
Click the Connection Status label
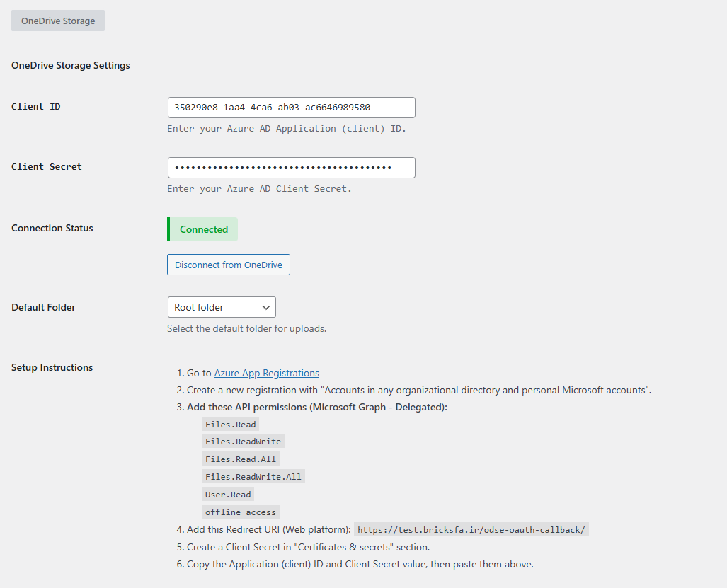[x=52, y=228]
